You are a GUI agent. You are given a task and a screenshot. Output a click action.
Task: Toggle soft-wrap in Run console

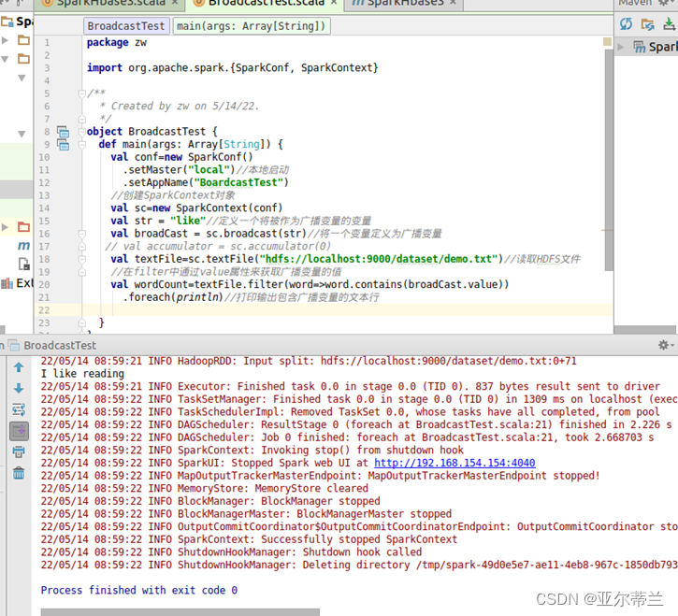pos(19,409)
